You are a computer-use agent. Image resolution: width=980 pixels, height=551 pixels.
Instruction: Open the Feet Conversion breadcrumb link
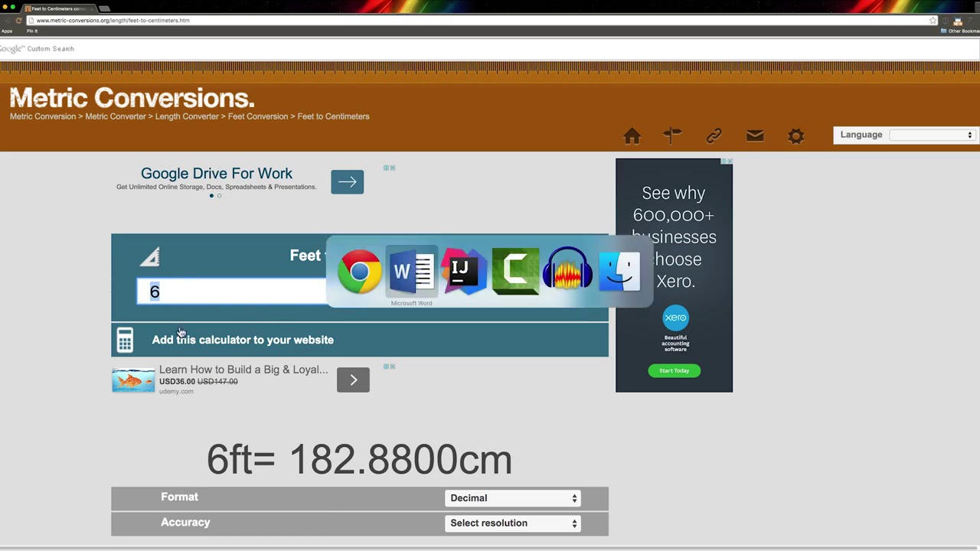[x=258, y=116]
